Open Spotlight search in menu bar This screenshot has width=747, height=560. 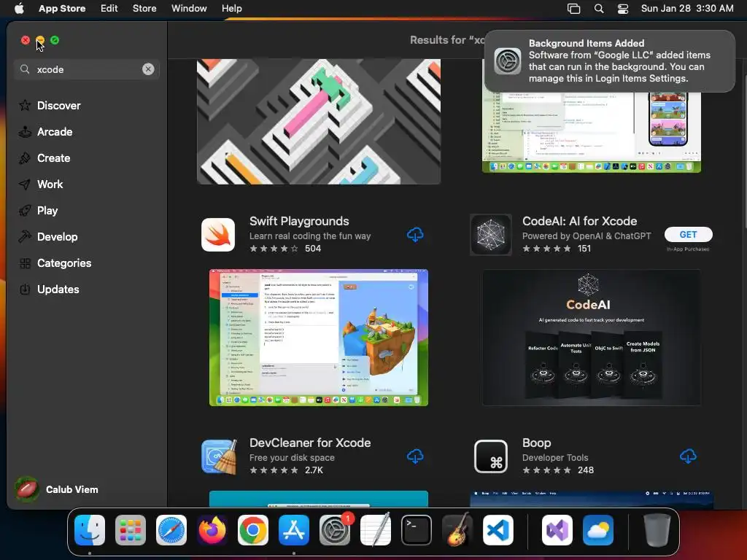coord(599,9)
